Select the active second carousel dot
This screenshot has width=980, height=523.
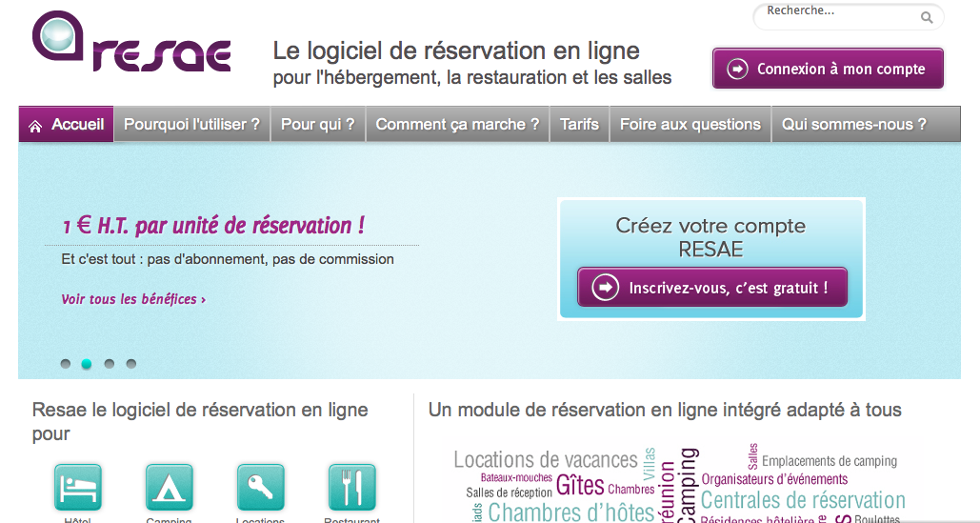pos(87,364)
